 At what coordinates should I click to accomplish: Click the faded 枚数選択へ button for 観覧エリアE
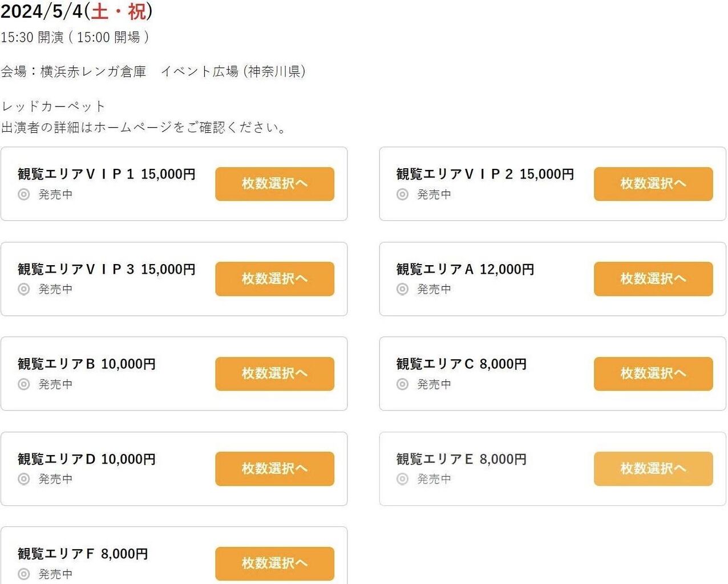(653, 469)
